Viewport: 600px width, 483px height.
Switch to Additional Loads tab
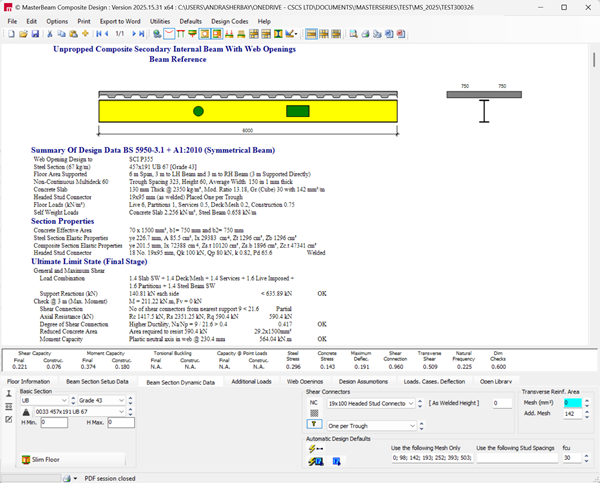(x=251, y=382)
